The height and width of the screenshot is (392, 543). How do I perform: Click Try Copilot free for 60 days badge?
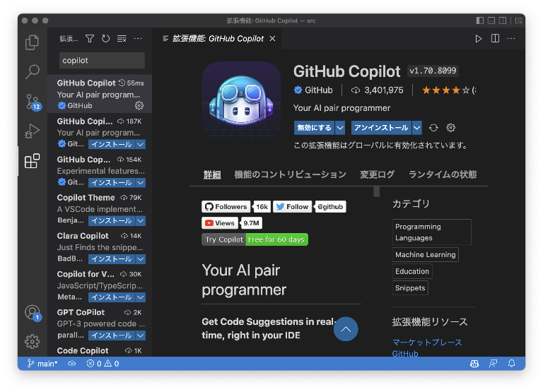[255, 239]
